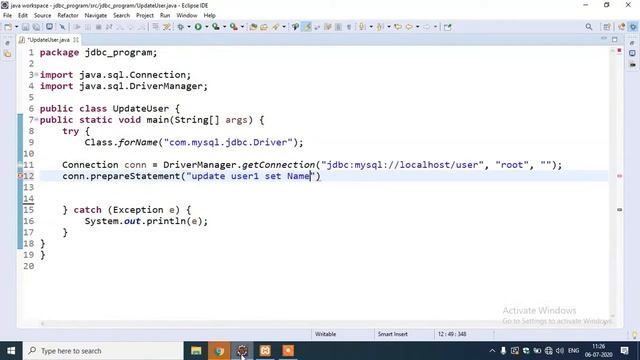
Task: Click the Writable status field
Action: (x=325, y=334)
